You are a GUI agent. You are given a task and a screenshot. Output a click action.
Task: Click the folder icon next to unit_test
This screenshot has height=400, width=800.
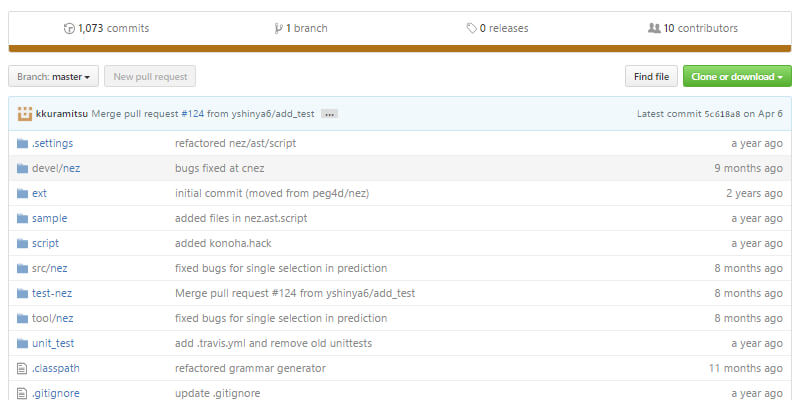(22, 343)
